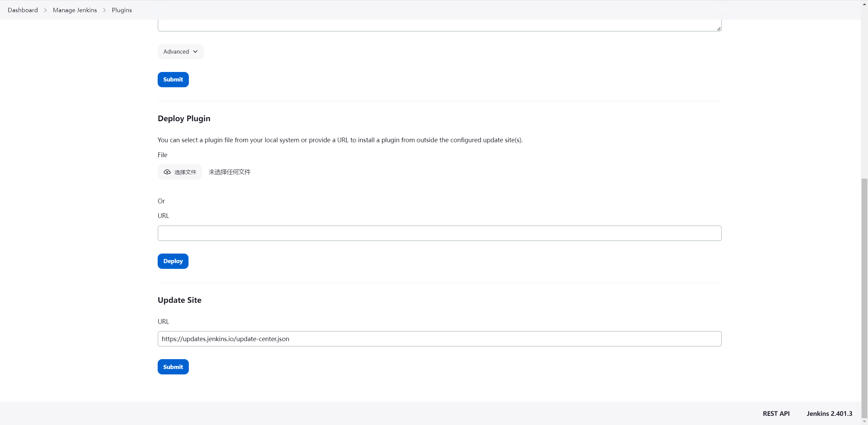Click the textarea resize handle
868x425 pixels.
(719, 29)
